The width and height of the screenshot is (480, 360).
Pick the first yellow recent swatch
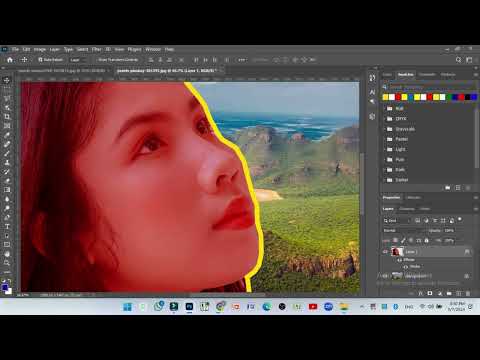[x=386, y=97]
